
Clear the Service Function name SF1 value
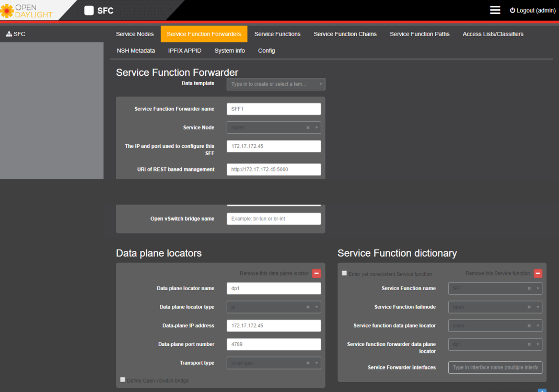(x=529, y=289)
